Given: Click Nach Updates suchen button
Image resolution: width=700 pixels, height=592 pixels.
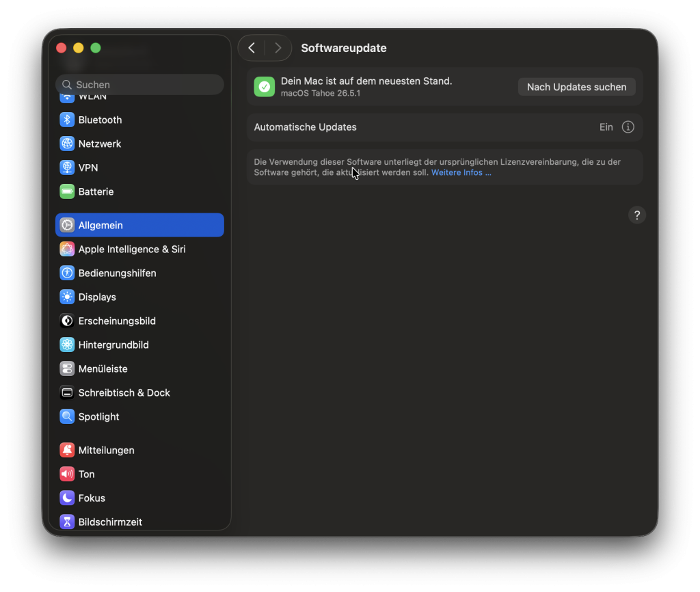Looking at the screenshot, I should pos(576,87).
